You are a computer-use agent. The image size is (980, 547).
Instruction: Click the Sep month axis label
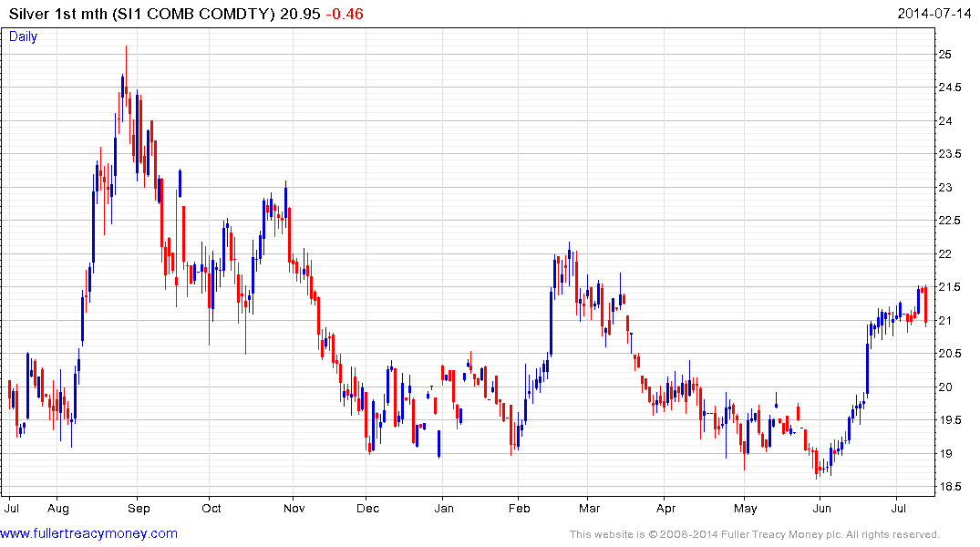[139, 509]
